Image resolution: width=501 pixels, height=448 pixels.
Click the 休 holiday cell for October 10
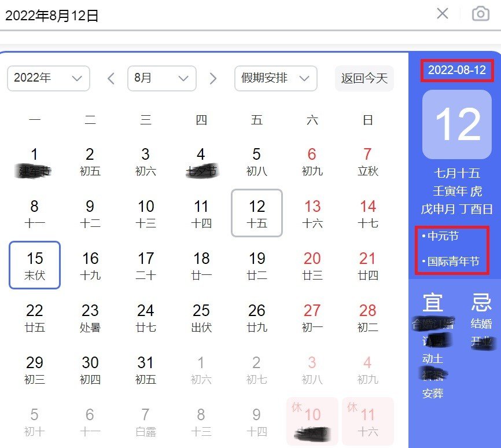[x=312, y=421]
